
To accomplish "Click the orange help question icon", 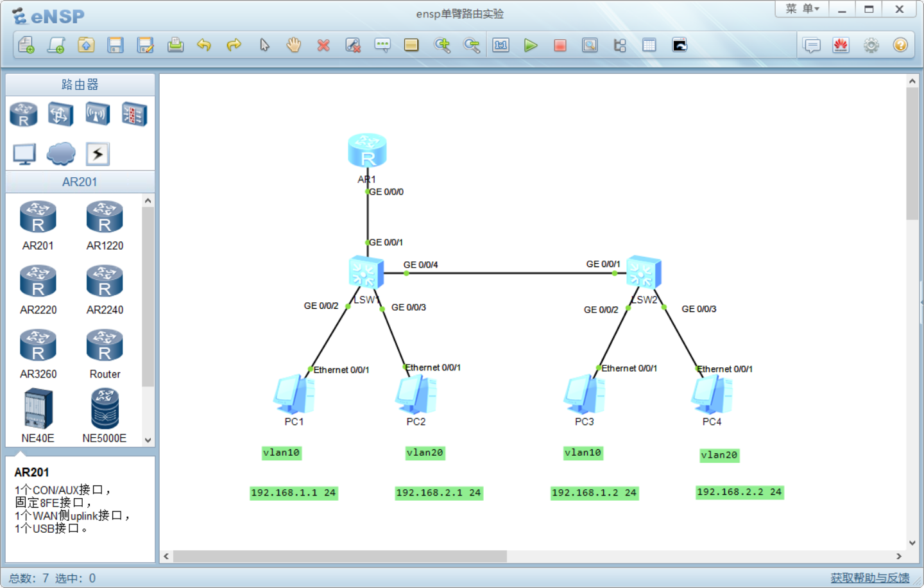I will 900,45.
